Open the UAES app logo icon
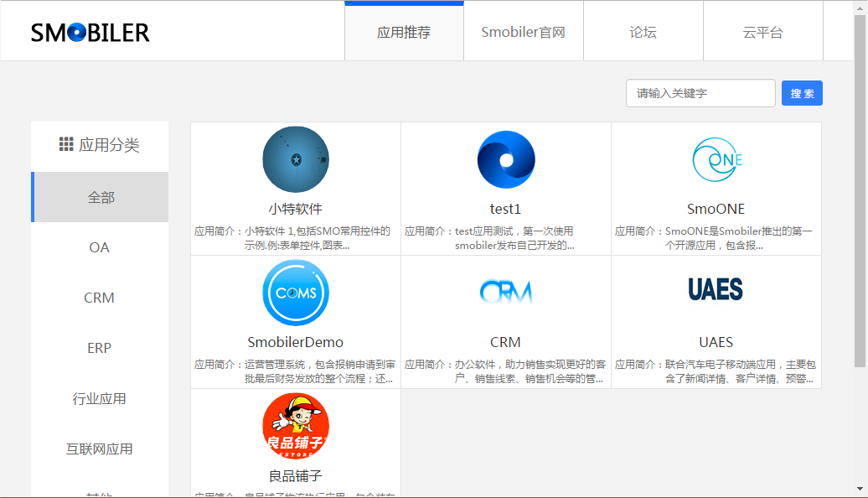 coord(716,289)
